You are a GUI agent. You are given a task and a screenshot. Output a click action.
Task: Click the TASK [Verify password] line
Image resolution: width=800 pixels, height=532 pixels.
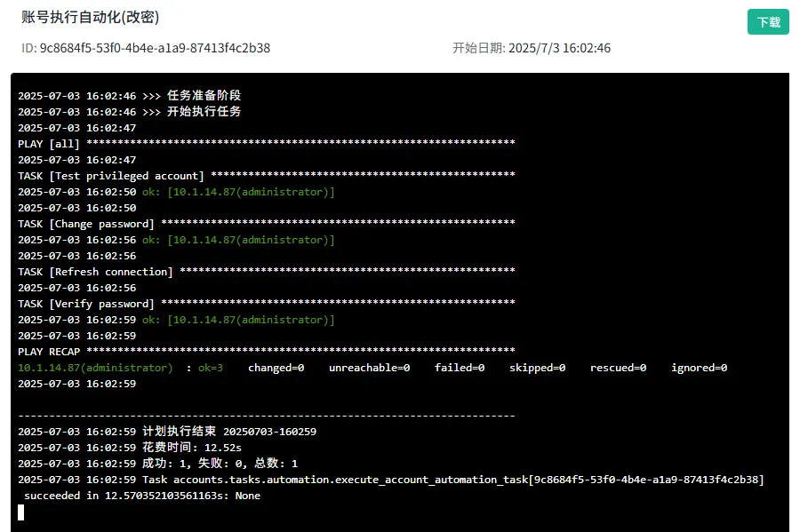(267, 304)
